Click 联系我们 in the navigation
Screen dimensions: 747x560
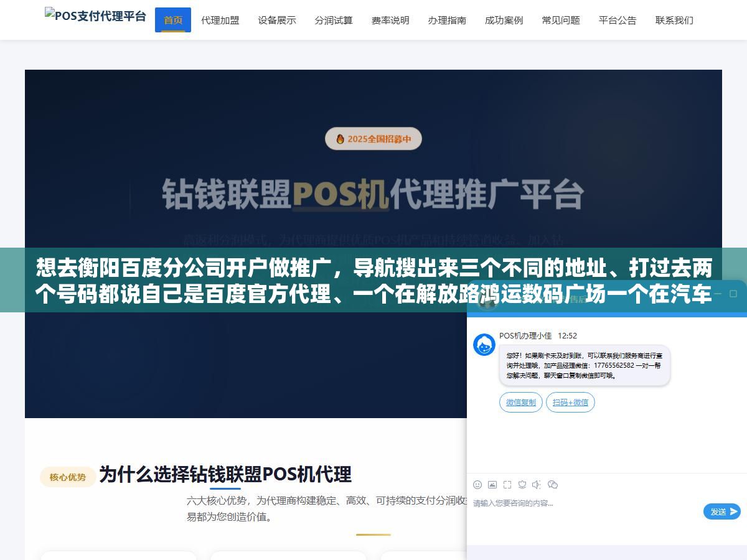point(674,20)
